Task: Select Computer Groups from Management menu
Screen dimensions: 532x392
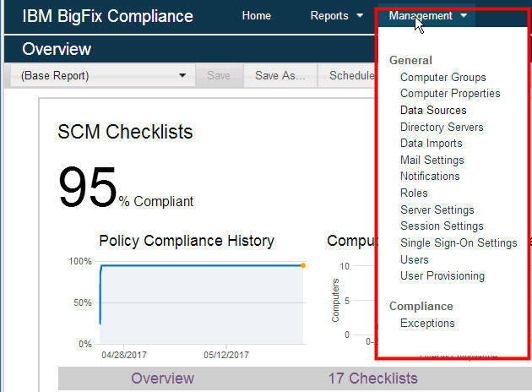Action: coord(442,78)
